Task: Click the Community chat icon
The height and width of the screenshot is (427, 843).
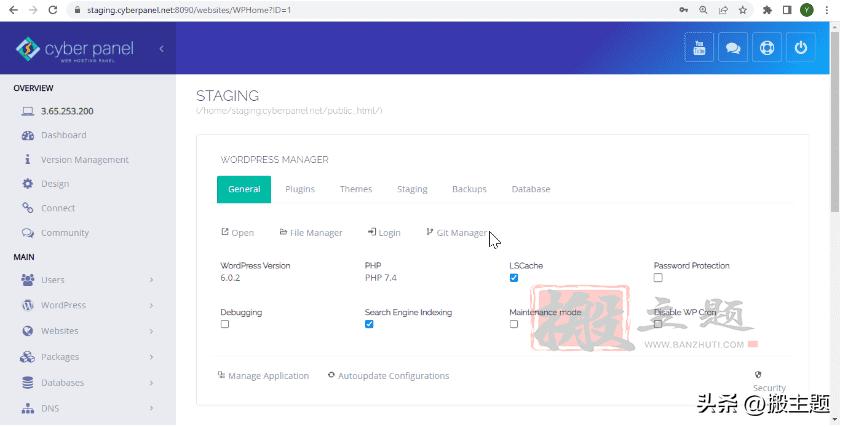Action: coord(27,233)
